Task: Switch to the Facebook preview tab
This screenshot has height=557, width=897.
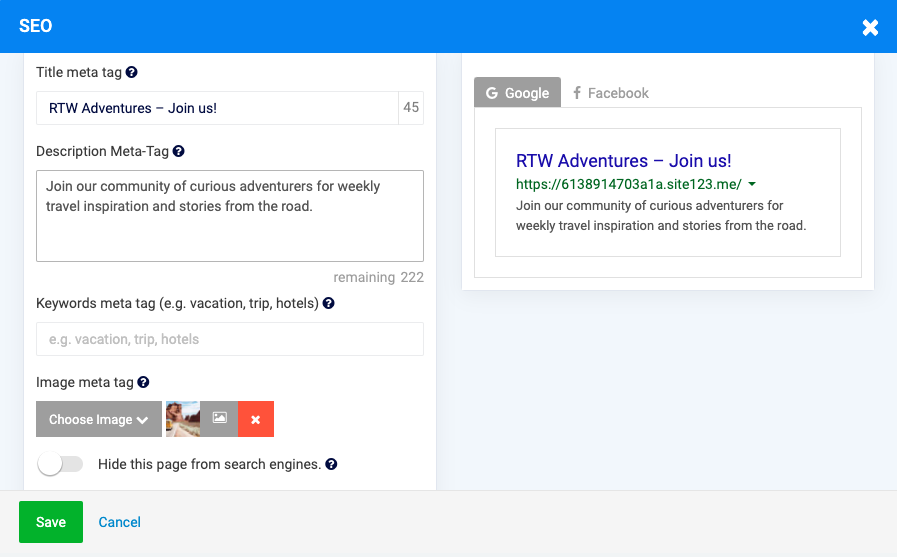Action: [x=610, y=93]
